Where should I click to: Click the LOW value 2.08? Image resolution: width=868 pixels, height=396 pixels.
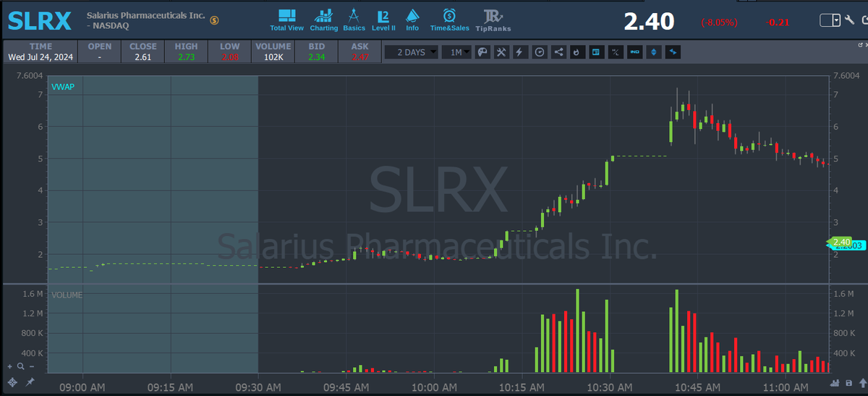pyautogui.click(x=229, y=56)
